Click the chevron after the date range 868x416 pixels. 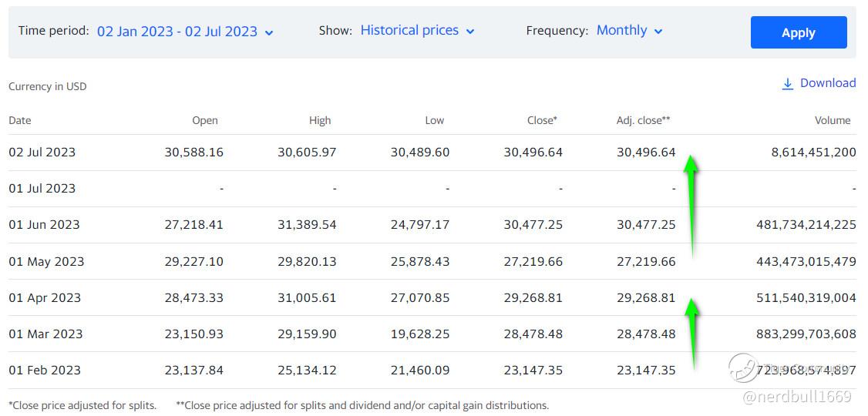[x=269, y=32]
